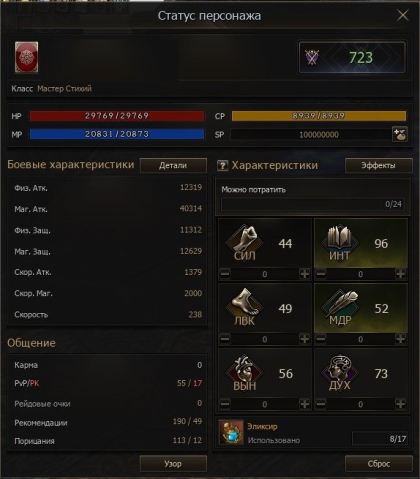The width and height of the screenshot is (420, 479).
Task: Increase ДУХ with the plus button
Action: 400,404
